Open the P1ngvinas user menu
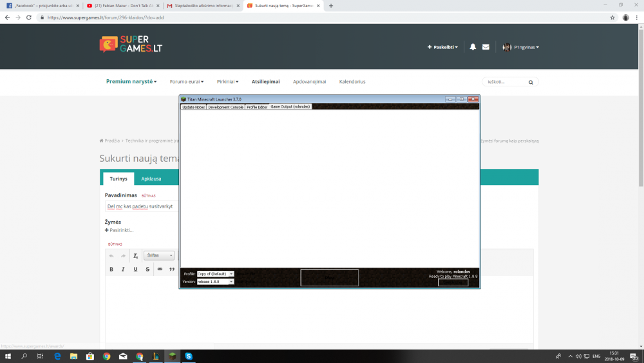This screenshot has height=363, width=644. click(521, 47)
